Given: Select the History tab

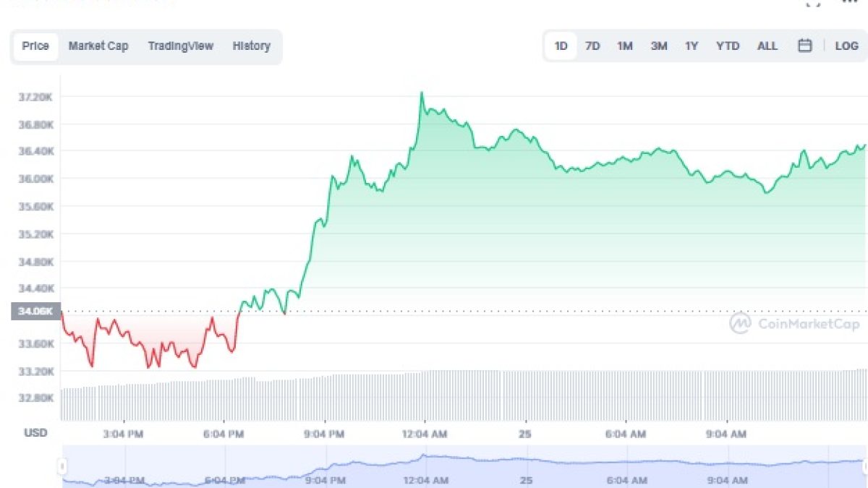Looking at the screenshot, I should pyautogui.click(x=251, y=46).
